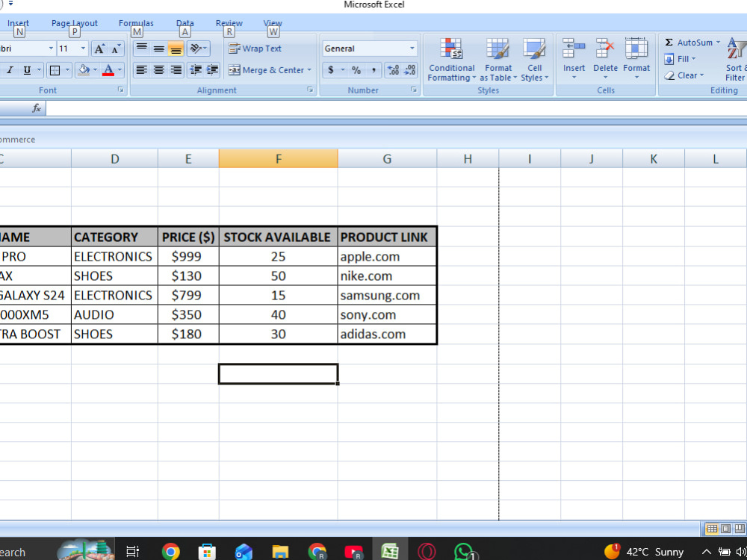Select the apple.com cell
This screenshot has height=560, width=747.
[x=387, y=257]
